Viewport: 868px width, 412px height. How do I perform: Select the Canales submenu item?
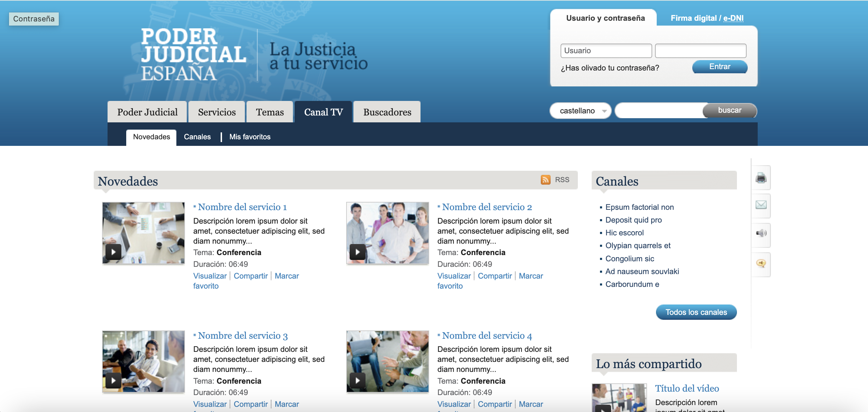coord(197,137)
